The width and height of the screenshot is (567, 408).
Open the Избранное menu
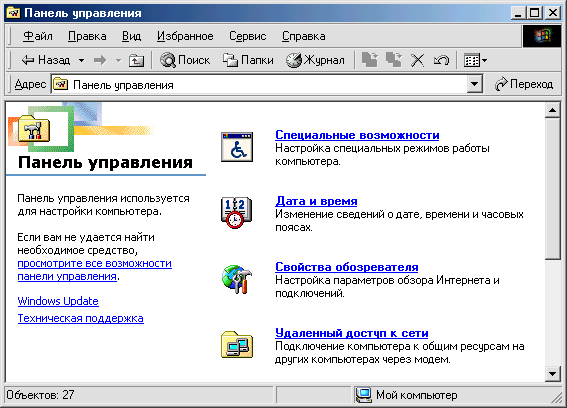point(185,36)
